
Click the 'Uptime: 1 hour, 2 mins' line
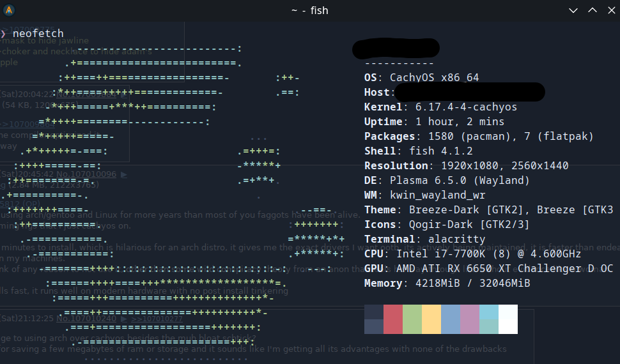434,122
